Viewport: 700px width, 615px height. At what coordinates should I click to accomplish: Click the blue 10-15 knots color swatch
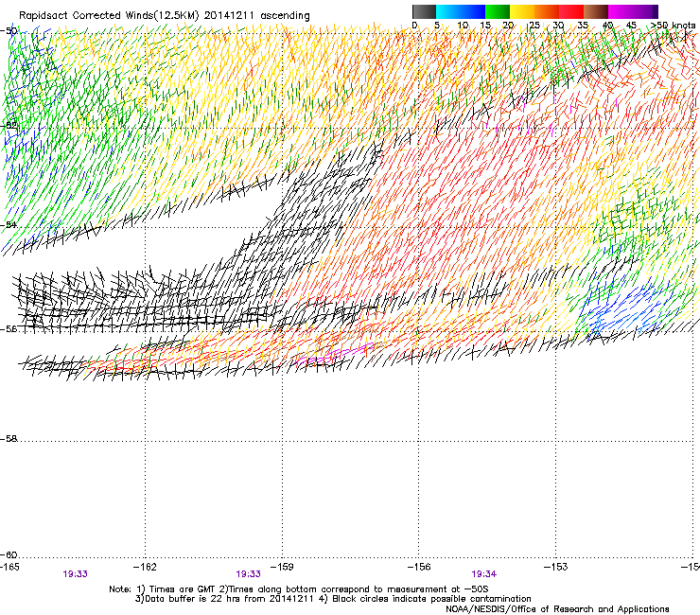473,11
